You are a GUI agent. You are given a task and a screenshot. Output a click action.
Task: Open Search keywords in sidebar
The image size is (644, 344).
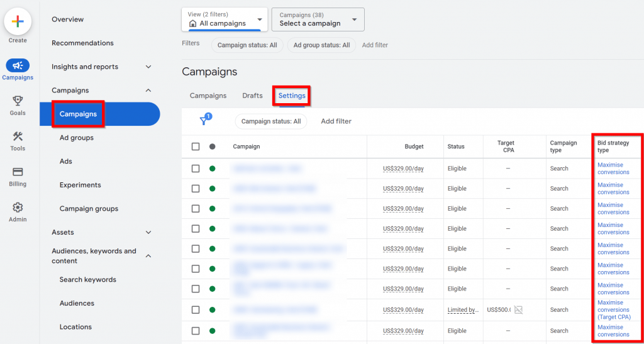tap(88, 280)
